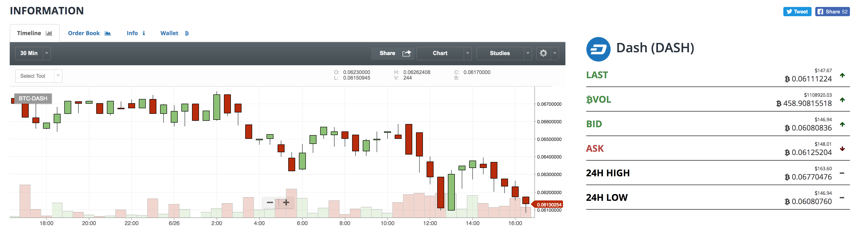The image size is (868, 242).
Task: Click the Tweet button
Action: pos(797,12)
